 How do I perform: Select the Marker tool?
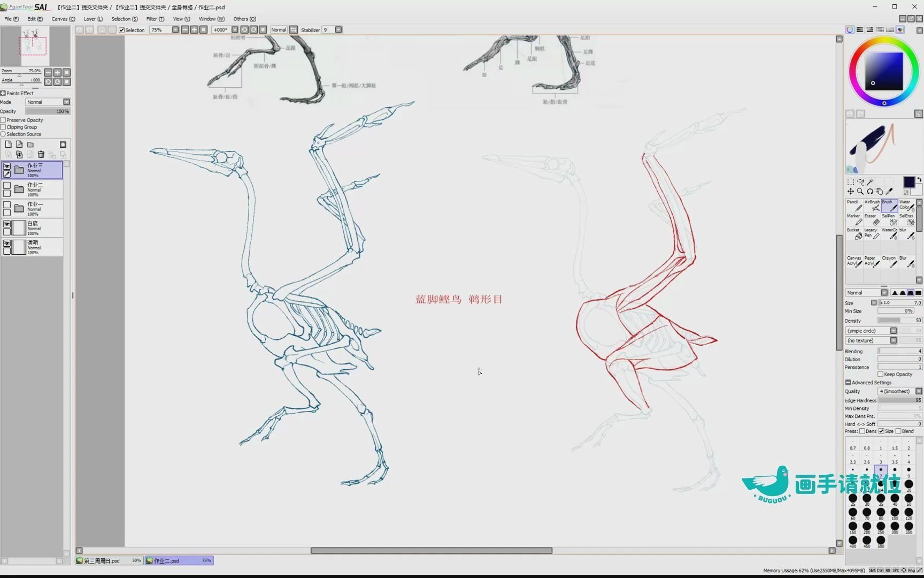[854, 220]
